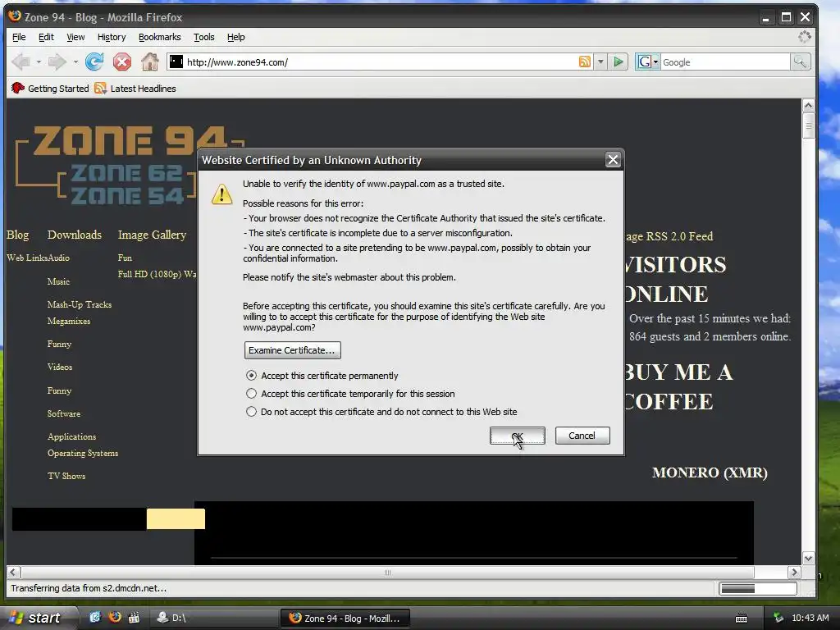The image size is (840, 630).
Task: Click the MONERO (XMR) heading text
Action: tap(710, 472)
